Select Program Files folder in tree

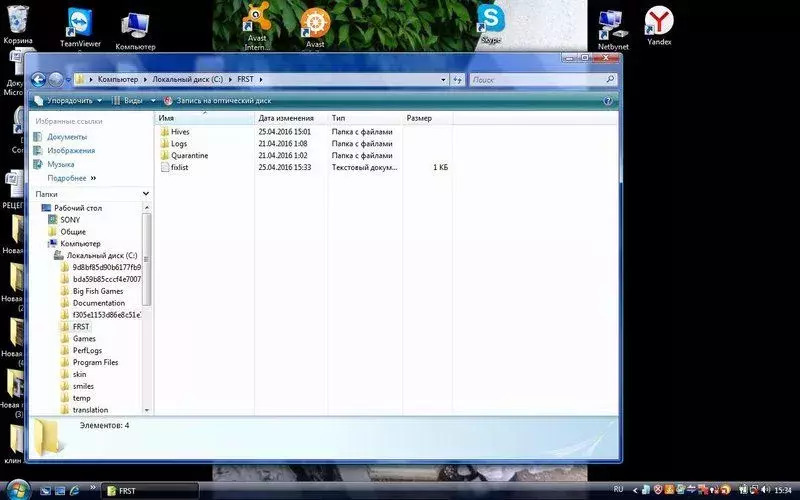[x=95, y=362]
